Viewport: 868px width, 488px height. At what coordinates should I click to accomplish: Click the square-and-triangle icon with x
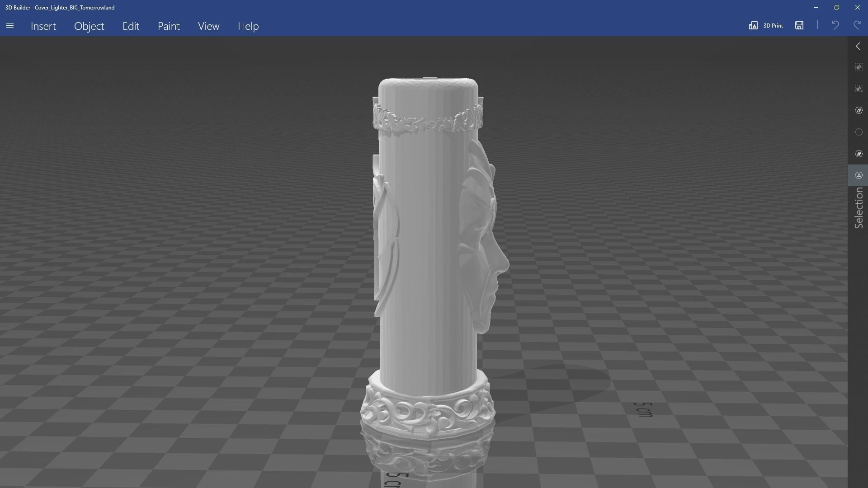pos(859,89)
